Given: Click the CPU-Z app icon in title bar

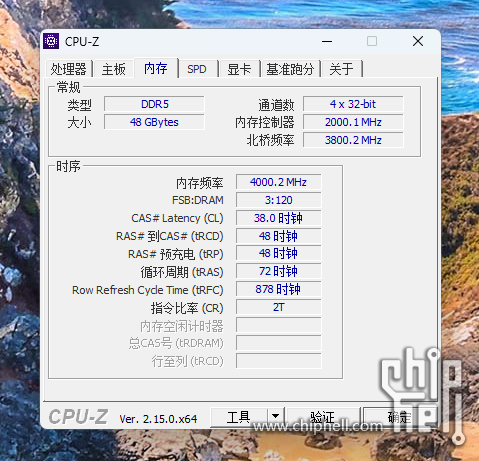Looking at the screenshot, I should coord(51,41).
